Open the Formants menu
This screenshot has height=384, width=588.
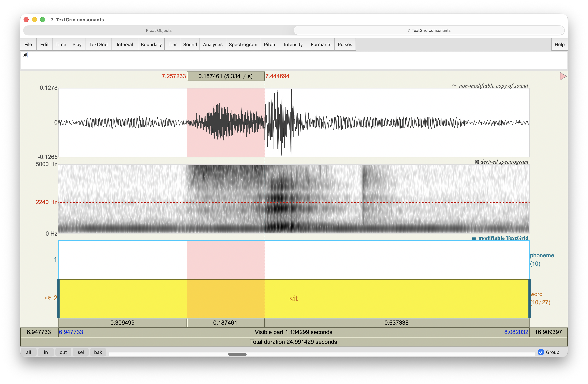pyautogui.click(x=321, y=45)
